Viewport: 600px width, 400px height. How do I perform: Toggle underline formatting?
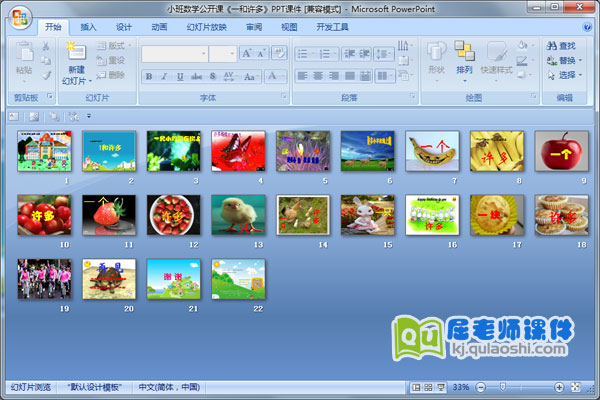click(x=180, y=77)
